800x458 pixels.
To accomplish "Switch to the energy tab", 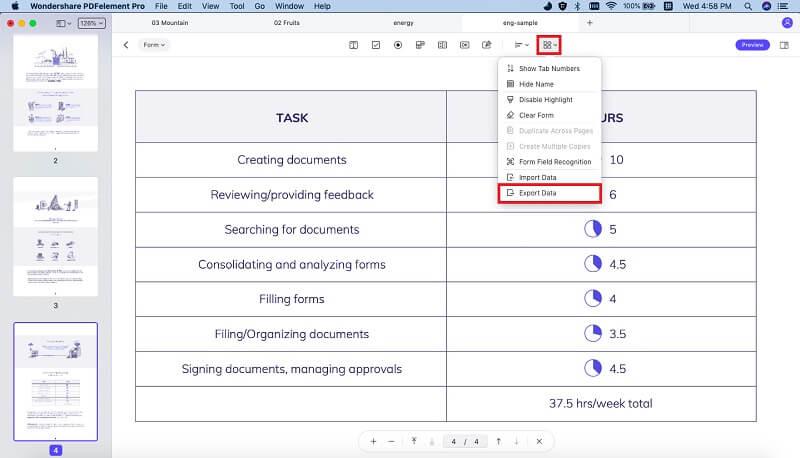I will click(x=404, y=23).
